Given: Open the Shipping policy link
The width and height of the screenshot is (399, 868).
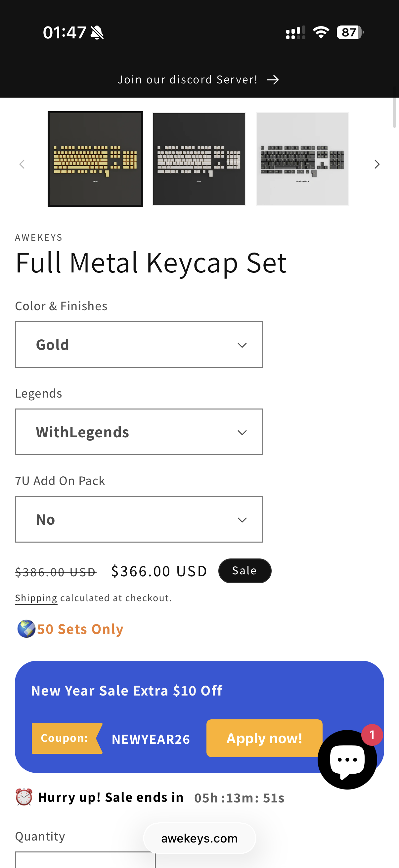Looking at the screenshot, I should (x=36, y=598).
